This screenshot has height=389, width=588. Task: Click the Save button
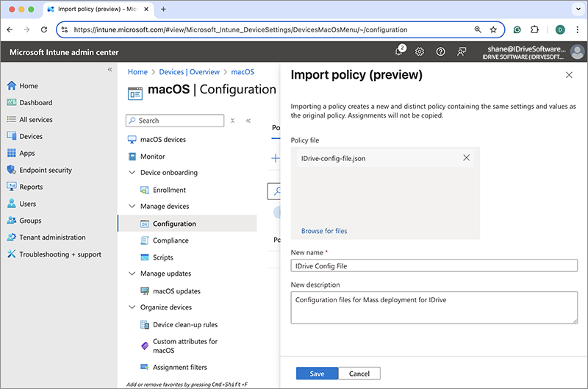click(x=317, y=374)
